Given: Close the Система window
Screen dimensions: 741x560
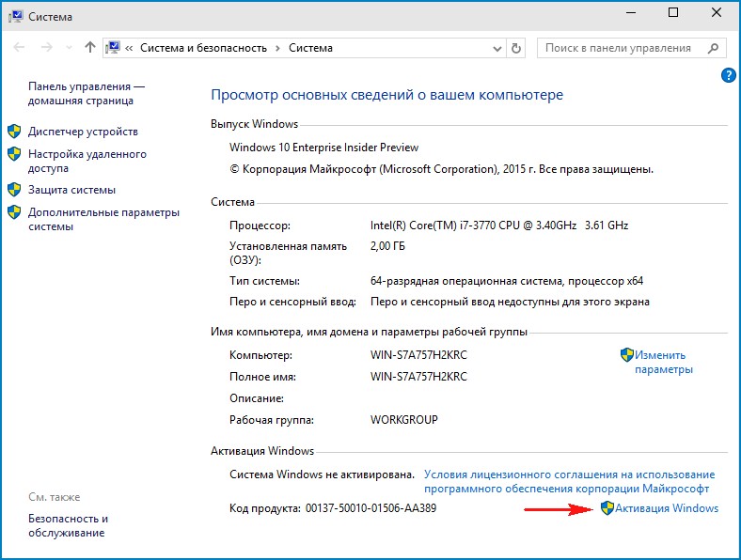Looking at the screenshot, I should point(717,13).
